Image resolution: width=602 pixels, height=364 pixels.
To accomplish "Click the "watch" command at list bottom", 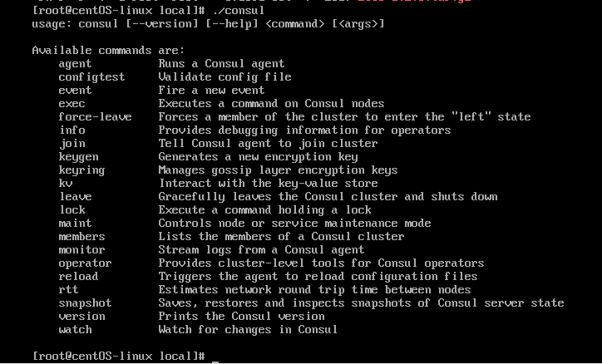I will coord(75,329).
